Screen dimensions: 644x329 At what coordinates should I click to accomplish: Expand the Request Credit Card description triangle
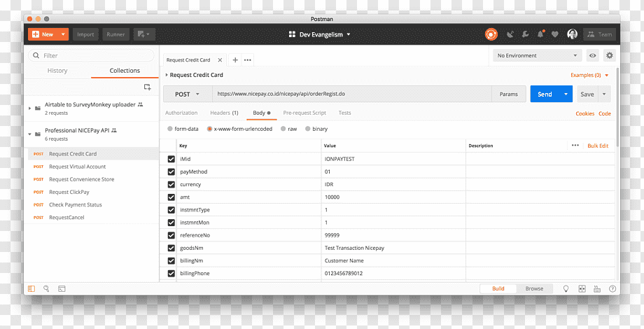(x=167, y=75)
